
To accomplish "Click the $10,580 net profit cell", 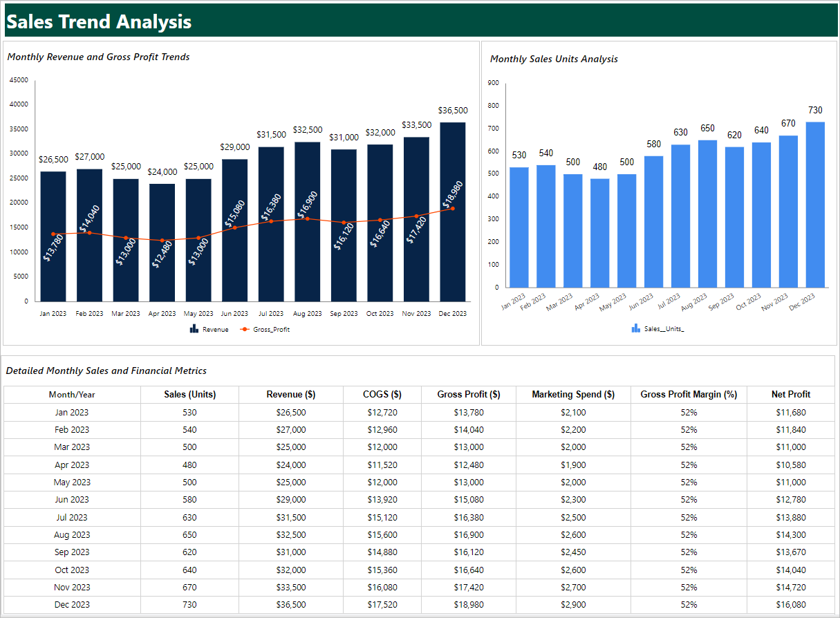I will point(791,465).
